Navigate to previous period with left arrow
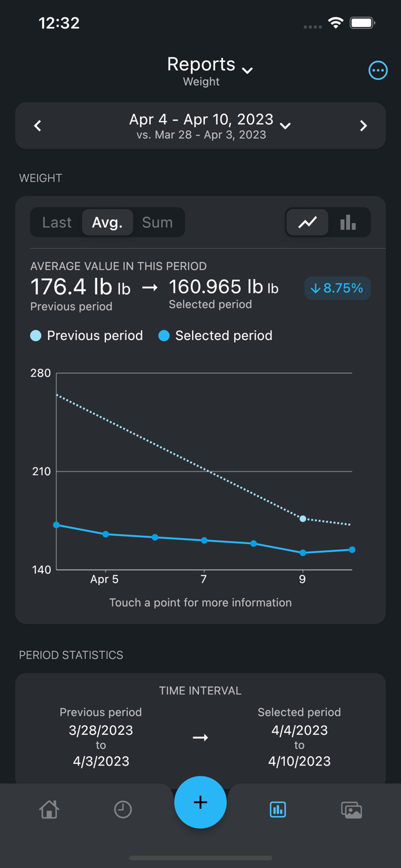 pos(38,126)
